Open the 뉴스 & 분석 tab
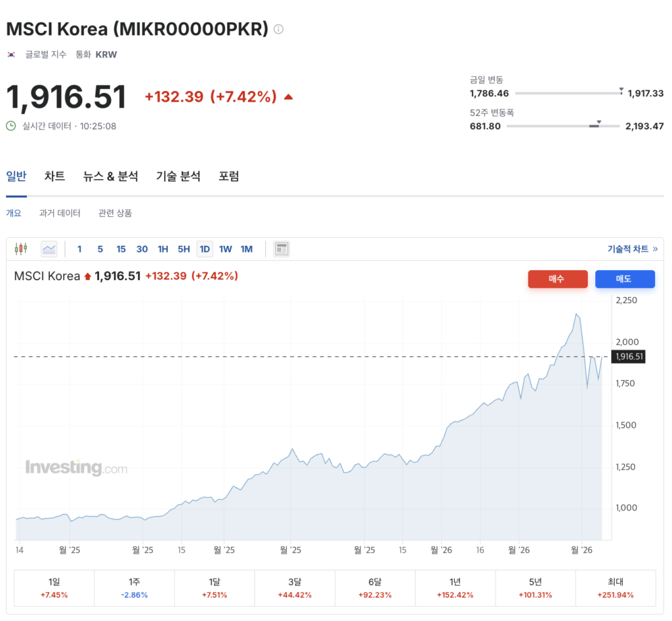 pyautogui.click(x=110, y=176)
